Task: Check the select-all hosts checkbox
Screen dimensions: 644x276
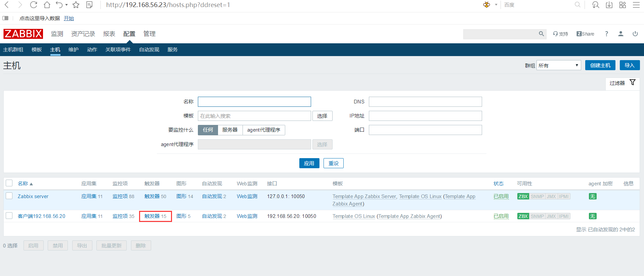Action: coord(9,183)
